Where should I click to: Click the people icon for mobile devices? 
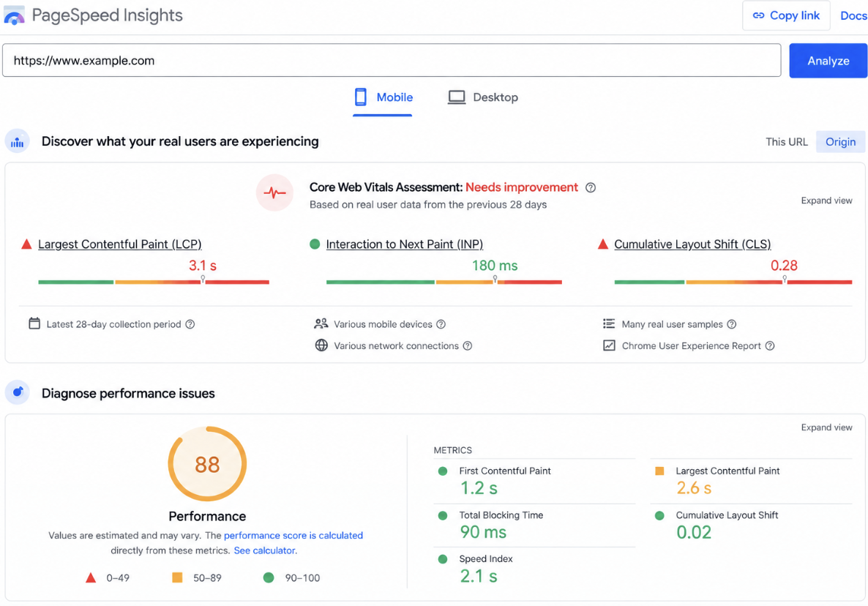321,323
